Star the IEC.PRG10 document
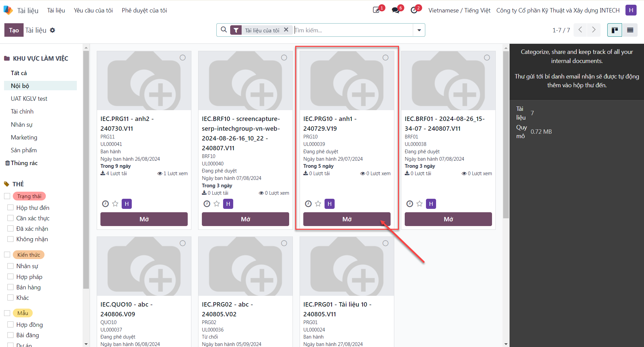The image size is (644, 347). pos(318,204)
